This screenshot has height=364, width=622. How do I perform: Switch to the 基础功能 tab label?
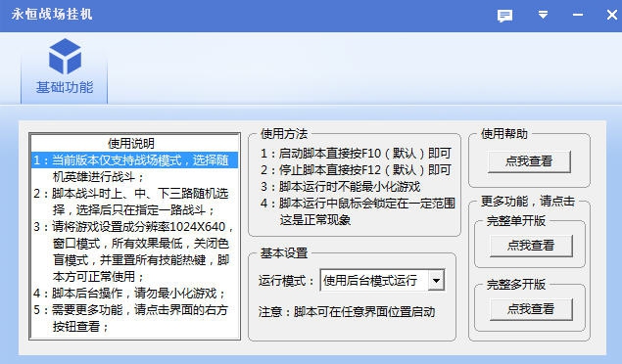coord(65,87)
